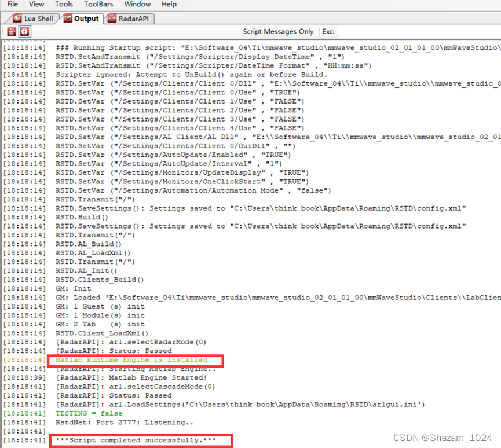Open the Window menu
The width and height of the screenshot is (501, 448).
pyautogui.click(x=137, y=4)
